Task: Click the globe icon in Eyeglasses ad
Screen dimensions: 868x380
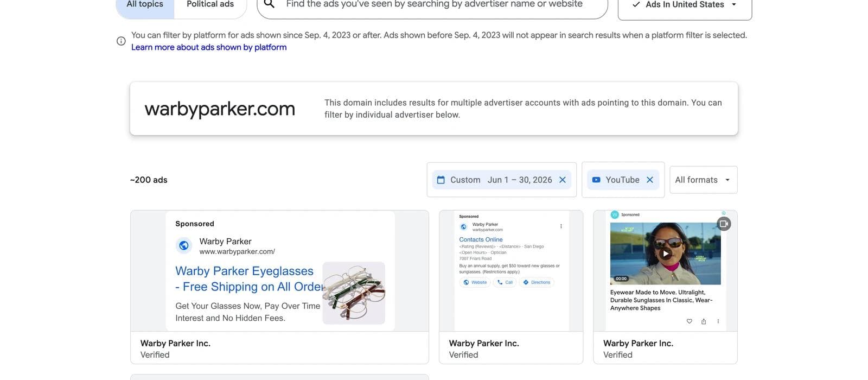Action: click(x=184, y=246)
